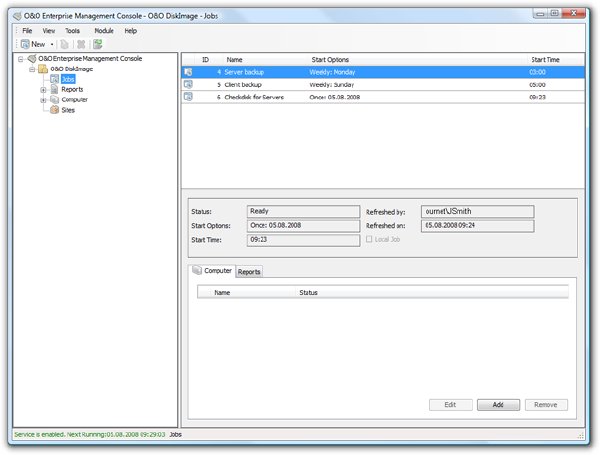Collapse the O&O DiskImage tree node
The height and width of the screenshot is (455, 600).
click(32, 69)
